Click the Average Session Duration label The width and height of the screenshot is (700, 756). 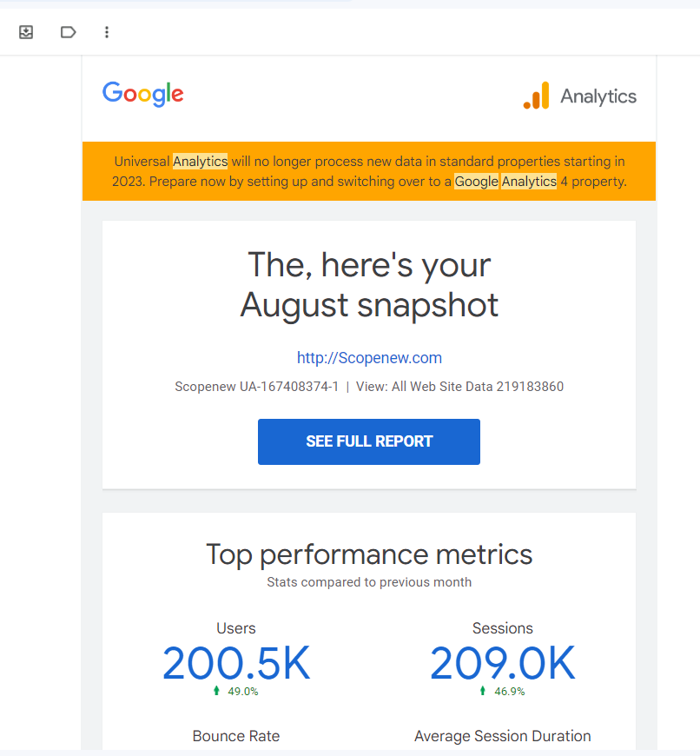(x=502, y=735)
